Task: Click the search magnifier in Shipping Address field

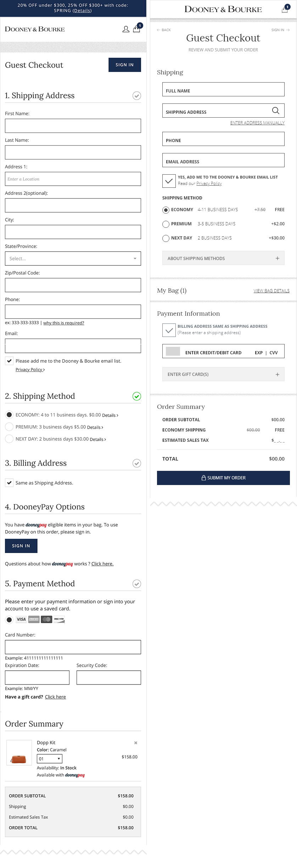Action: click(x=275, y=111)
